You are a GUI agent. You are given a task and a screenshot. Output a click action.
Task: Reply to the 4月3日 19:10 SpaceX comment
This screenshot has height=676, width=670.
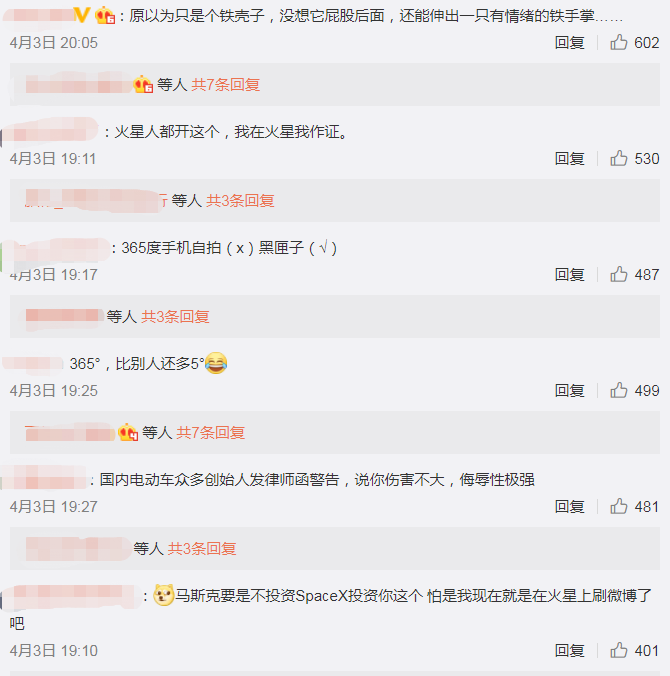coord(570,651)
